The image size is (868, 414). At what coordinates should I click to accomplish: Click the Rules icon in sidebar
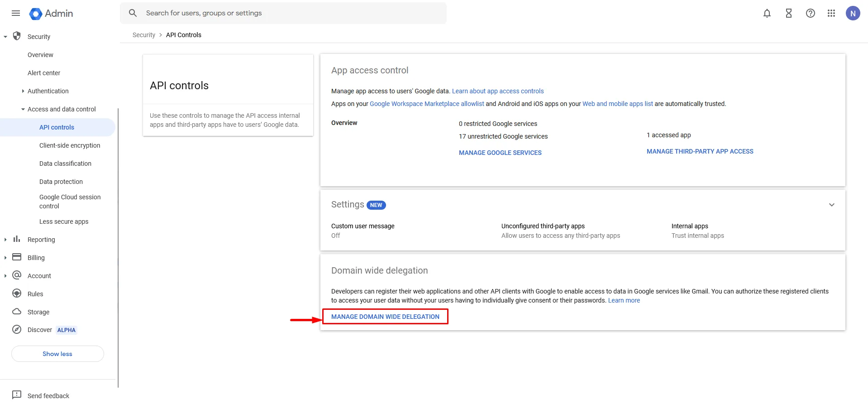coord(17,294)
